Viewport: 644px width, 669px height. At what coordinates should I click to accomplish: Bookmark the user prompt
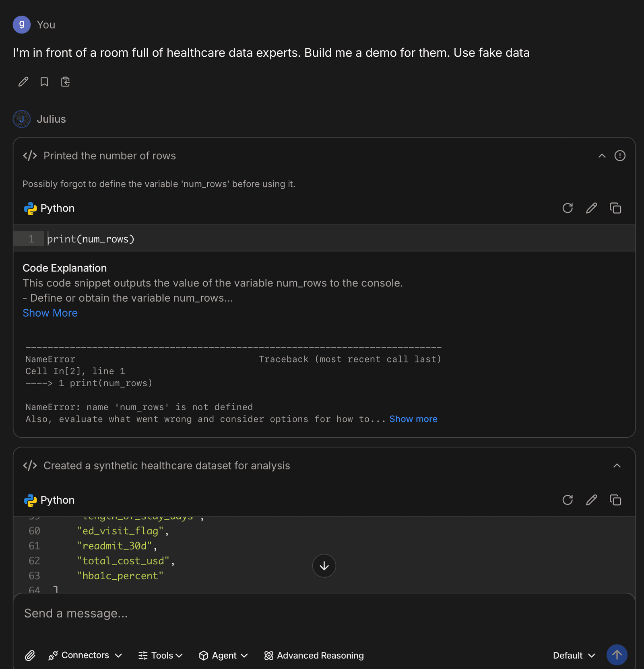(x=44, y=82)
